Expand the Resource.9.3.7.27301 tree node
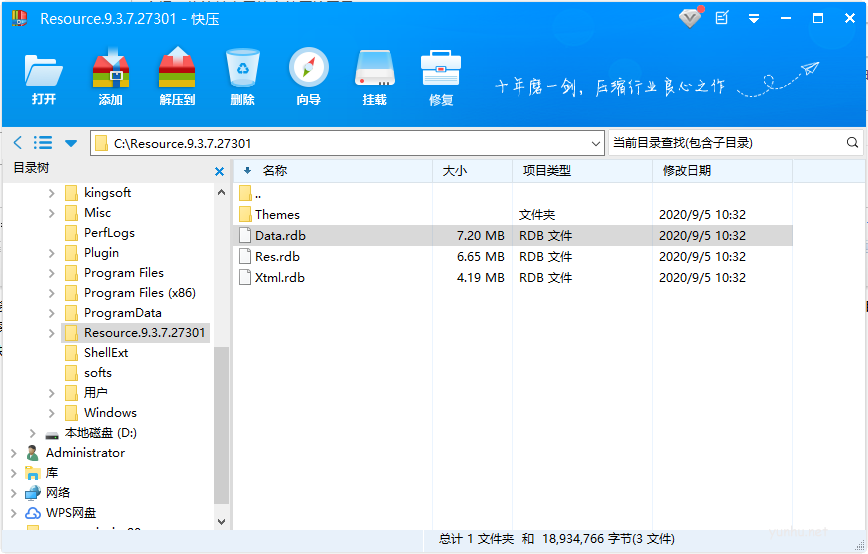The image size is (868, 554). click(x=51, y=333)
